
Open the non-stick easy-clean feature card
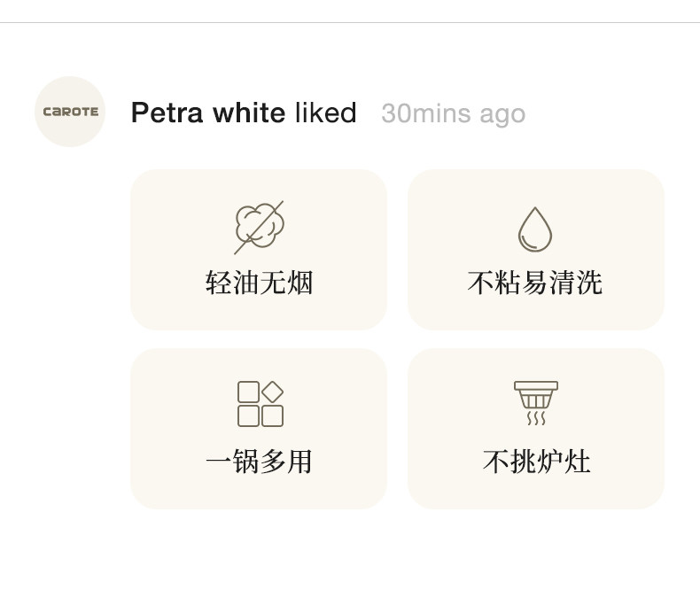(535, 250)
